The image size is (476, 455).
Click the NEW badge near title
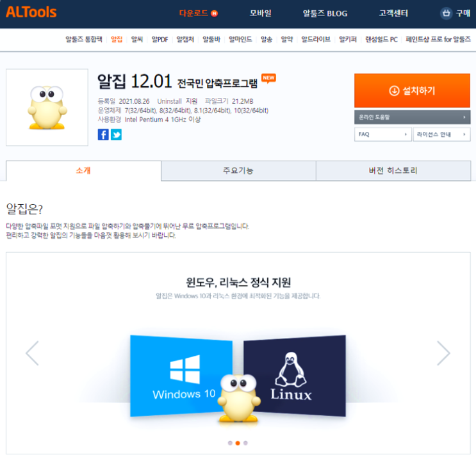click(x=268, y=78)
